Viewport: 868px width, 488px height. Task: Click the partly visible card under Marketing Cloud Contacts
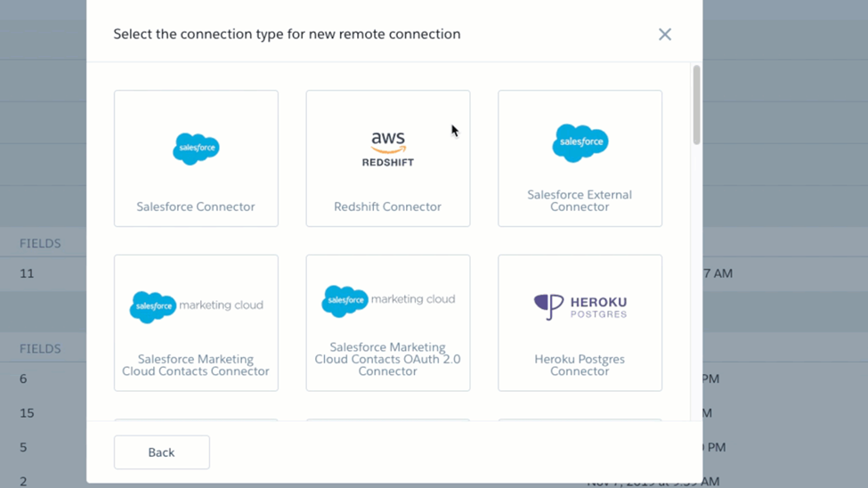[196, 420]
